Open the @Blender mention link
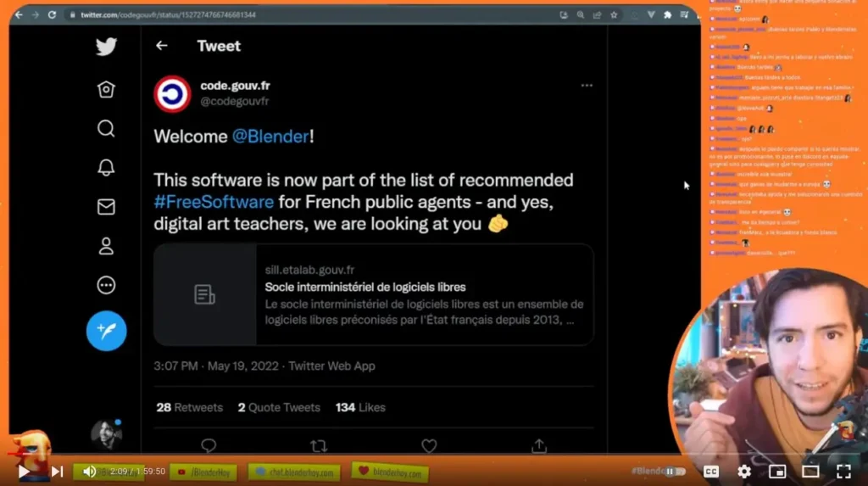Viewport: 868px width, 486px height. coord(270,137)
